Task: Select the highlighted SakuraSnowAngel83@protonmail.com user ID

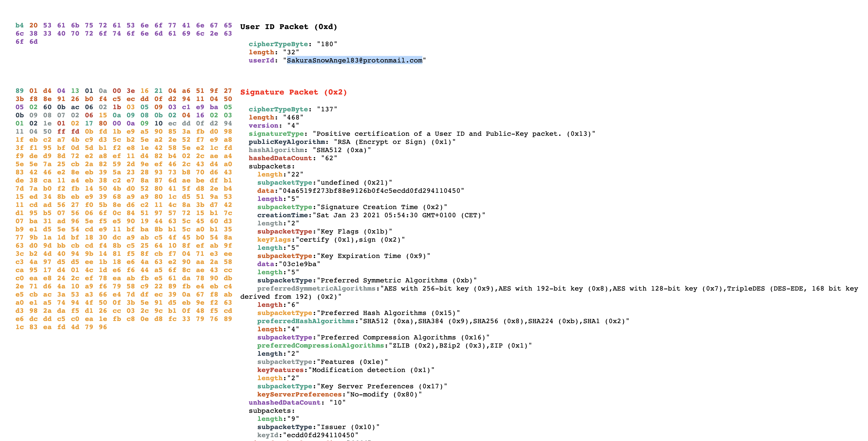Action: point(355,60)
